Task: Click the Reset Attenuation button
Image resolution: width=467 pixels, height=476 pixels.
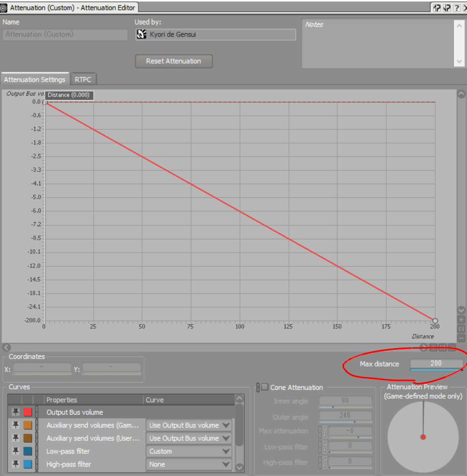Action: click(174, 61)
